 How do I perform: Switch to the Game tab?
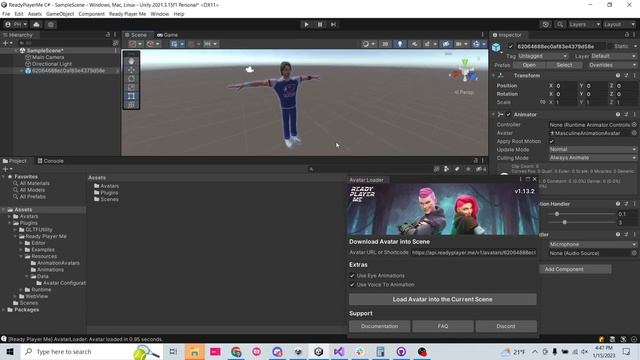(x=167, y=35)
